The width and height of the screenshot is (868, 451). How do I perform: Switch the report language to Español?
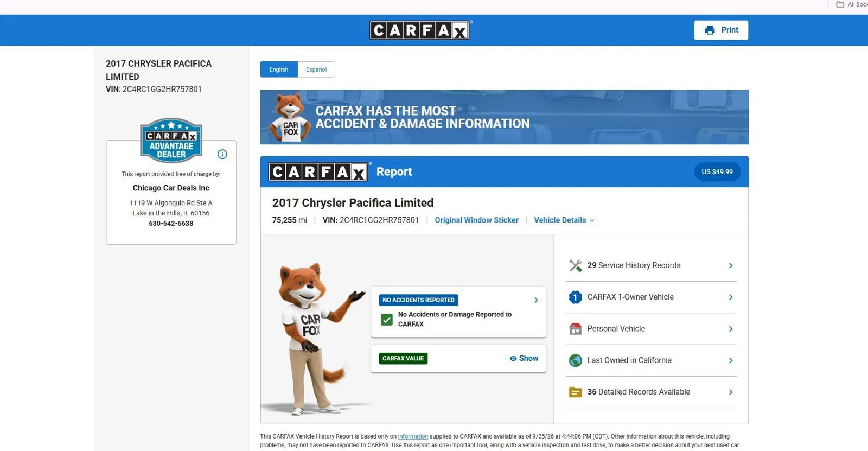pos(316,69)
